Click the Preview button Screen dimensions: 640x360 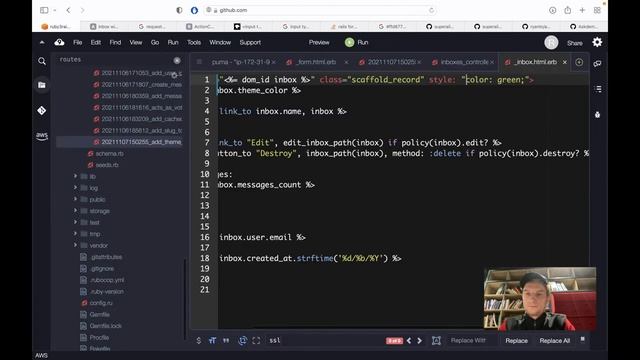pyautogui.click(x=319, y=42)
